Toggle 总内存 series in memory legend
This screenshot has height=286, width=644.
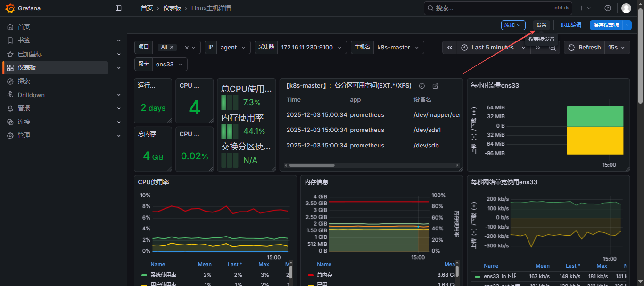323,275
